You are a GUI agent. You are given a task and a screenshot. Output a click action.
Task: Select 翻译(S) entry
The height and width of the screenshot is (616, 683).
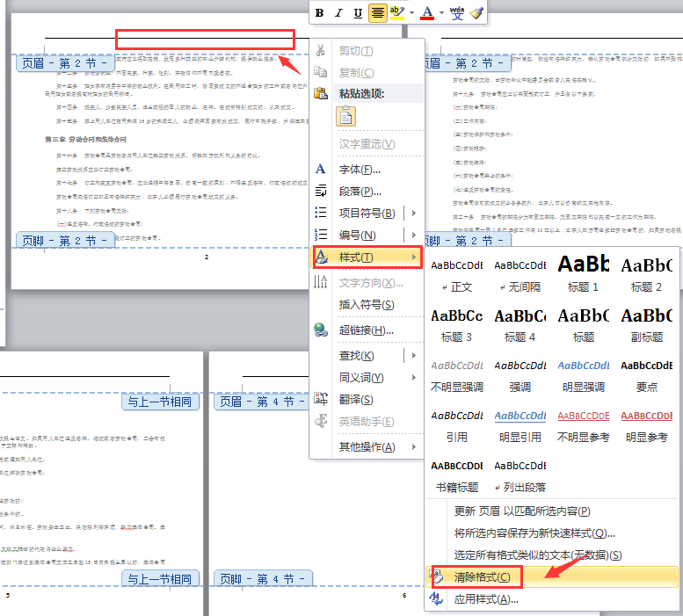point(356,400)
